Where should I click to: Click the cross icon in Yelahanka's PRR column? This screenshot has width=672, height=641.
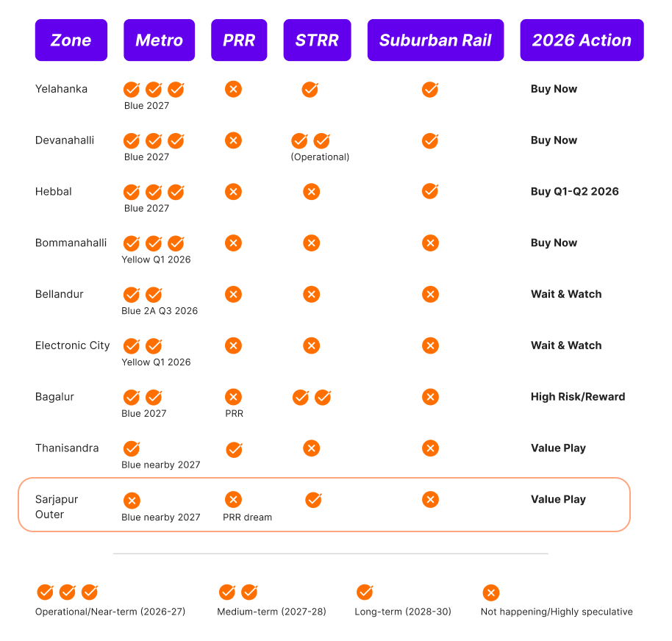[233, 89]
